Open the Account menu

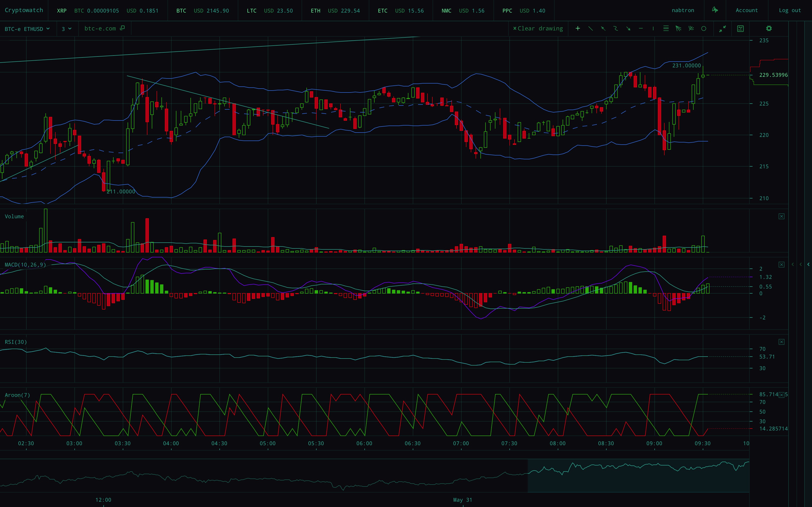(x=747, y=10)
